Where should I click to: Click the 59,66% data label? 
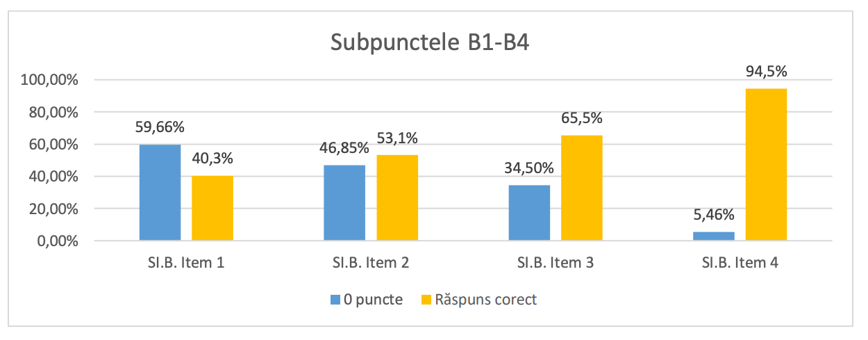[x=160, y=128]
